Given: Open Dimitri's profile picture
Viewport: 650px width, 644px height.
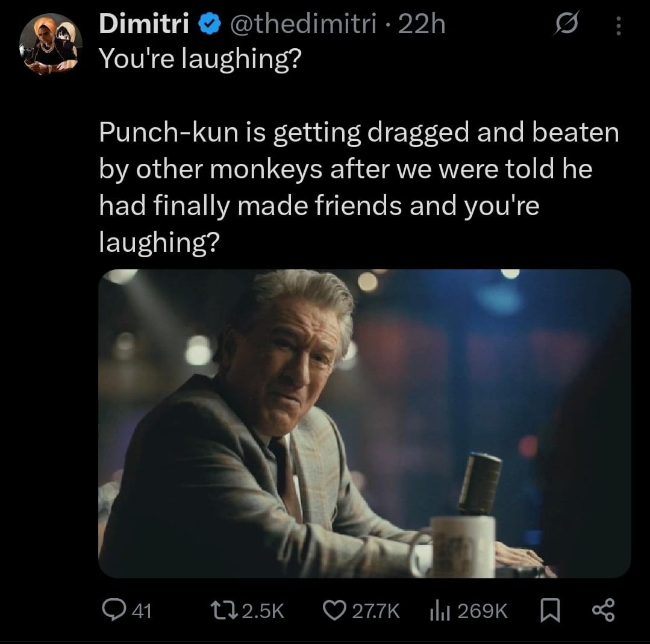Looking at the screenshot, I should 51,42.
